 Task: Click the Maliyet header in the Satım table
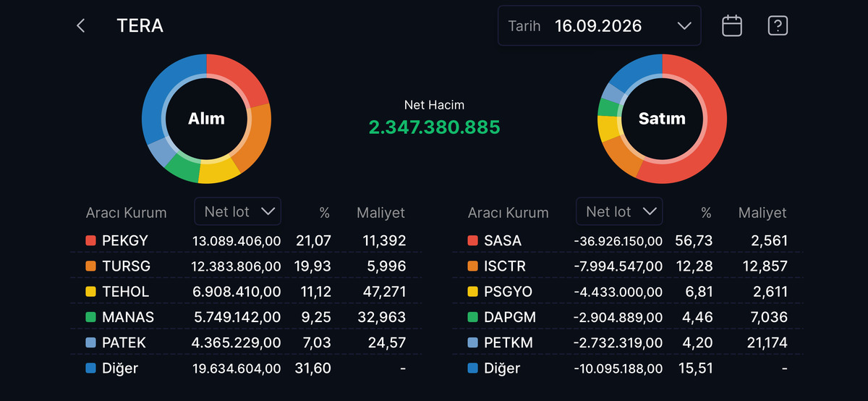[x=762, y=213]
